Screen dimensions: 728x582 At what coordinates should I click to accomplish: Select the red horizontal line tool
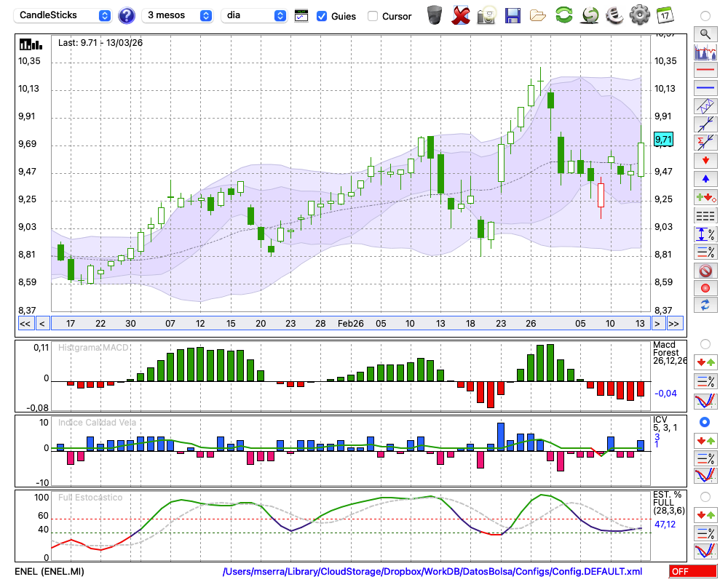(705, 71)
